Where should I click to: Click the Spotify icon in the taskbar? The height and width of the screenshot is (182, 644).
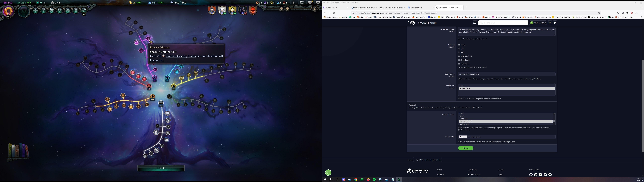coord(374,179)
